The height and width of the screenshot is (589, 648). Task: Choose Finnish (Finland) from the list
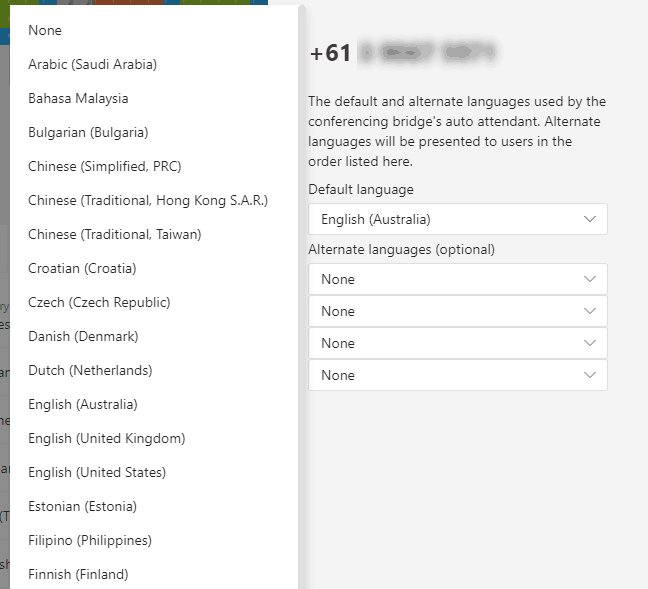(x=78, y=575)
